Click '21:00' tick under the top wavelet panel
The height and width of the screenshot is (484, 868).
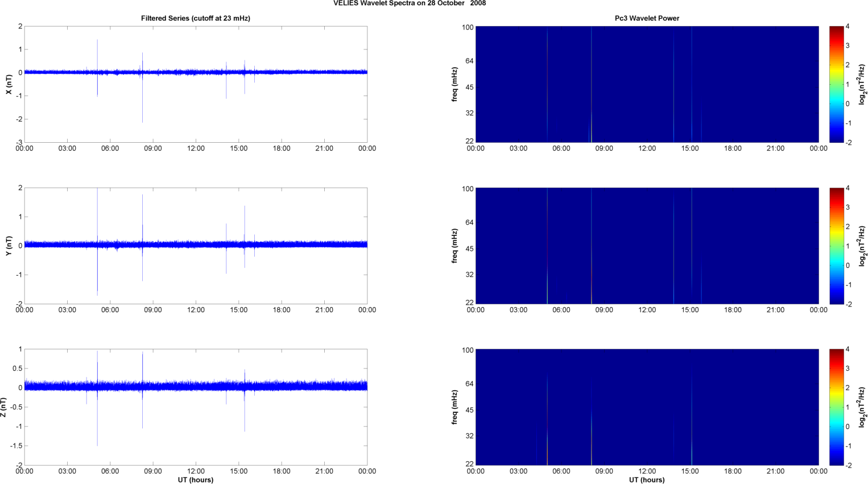point(776,148)
